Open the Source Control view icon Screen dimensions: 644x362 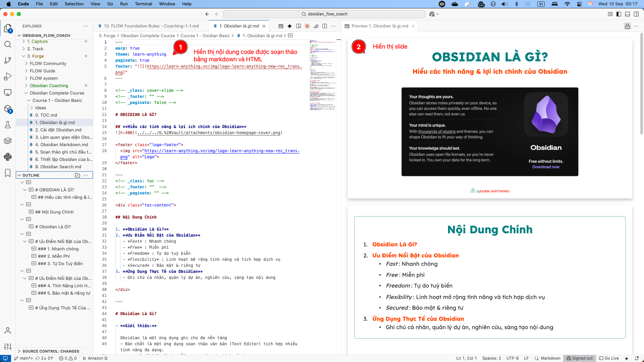[8, 60]
